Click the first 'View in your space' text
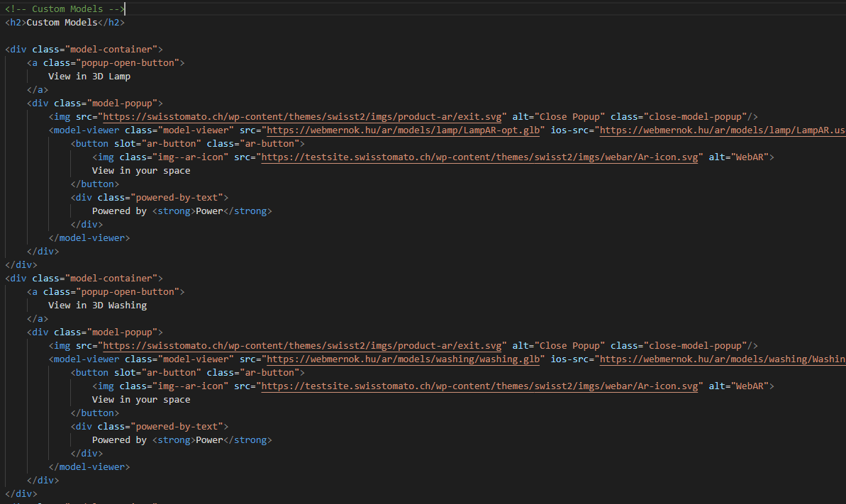846x504 pixels. pyautogui.click(x=141, y=171)
